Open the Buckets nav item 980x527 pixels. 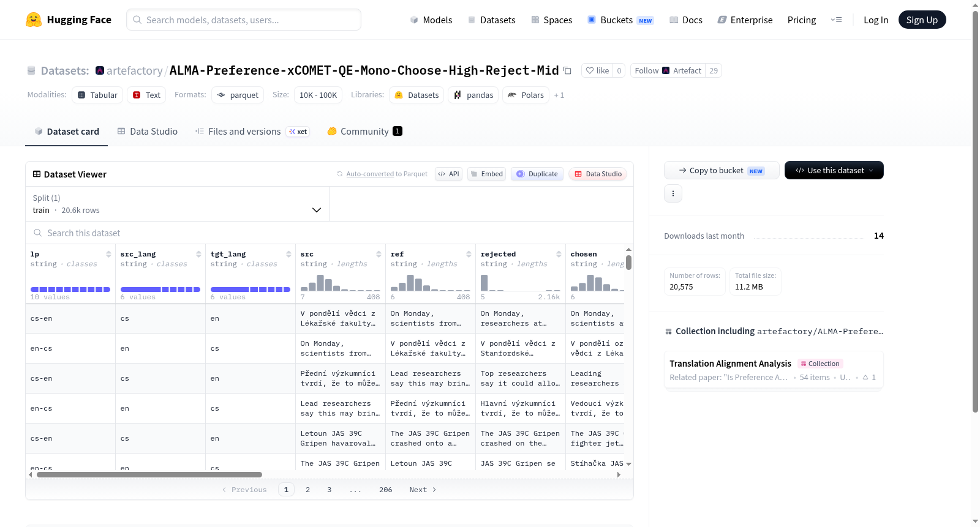pyautogui.click(x=620, y=20)
